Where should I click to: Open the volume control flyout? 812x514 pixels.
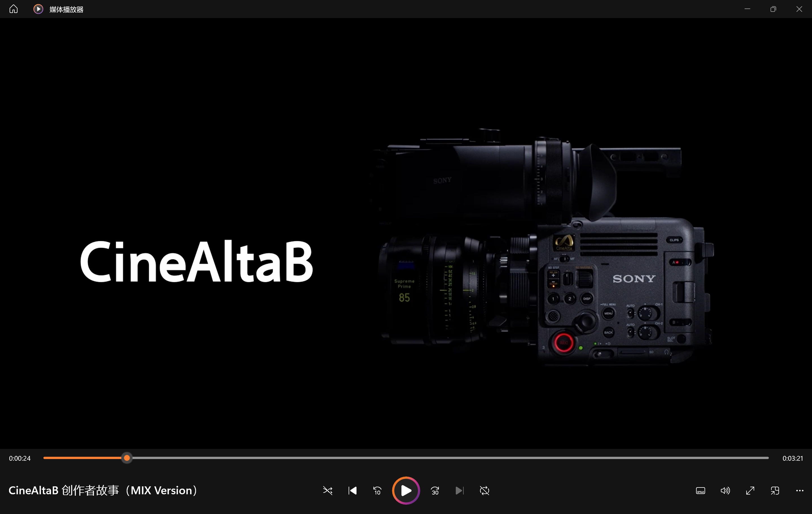(x=725, y=490)
